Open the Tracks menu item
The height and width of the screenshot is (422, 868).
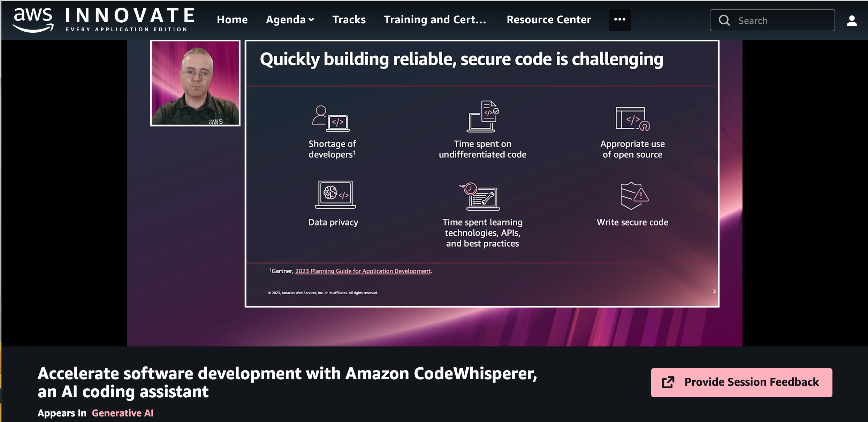pyautogui.click(x=349, y=19)
